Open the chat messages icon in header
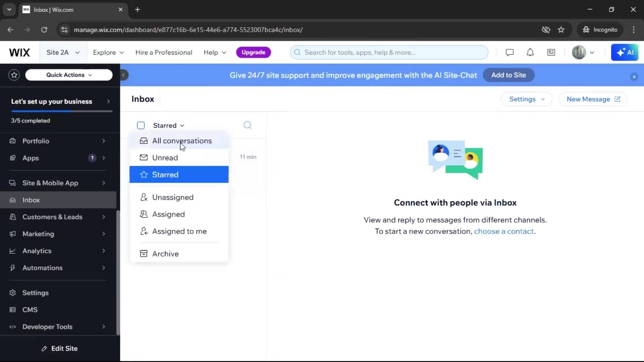 [509, 53]
